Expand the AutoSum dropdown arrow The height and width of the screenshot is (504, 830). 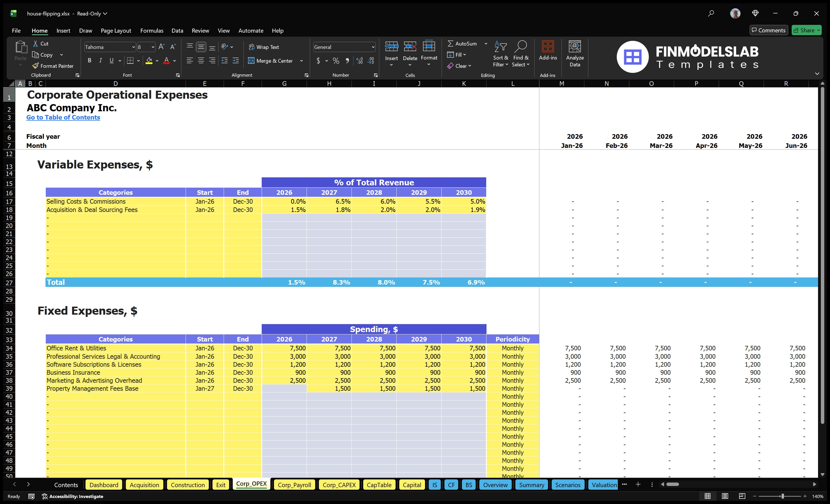[x=486, y=43]
